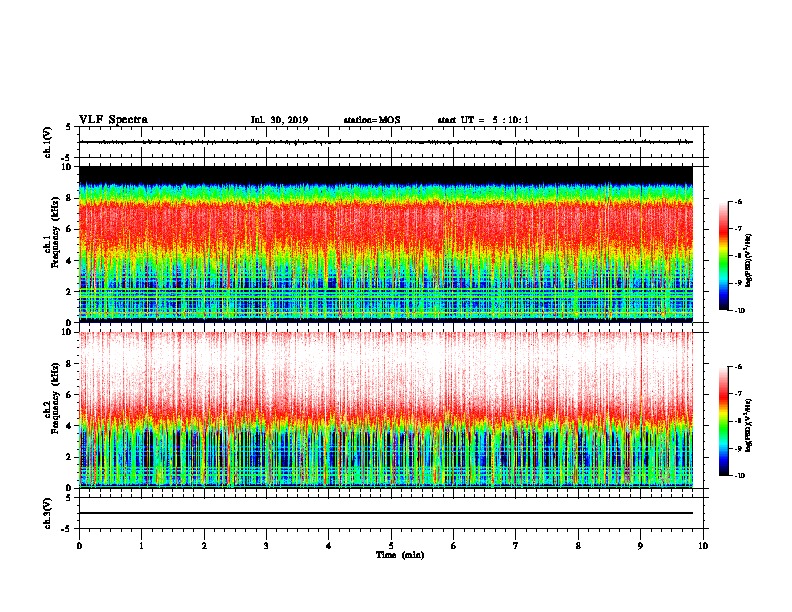Viewport: 792px width, 612px height.
Task: Click the "station=MOS" header label
Action: pyautogui.click(x=372, y=120)
